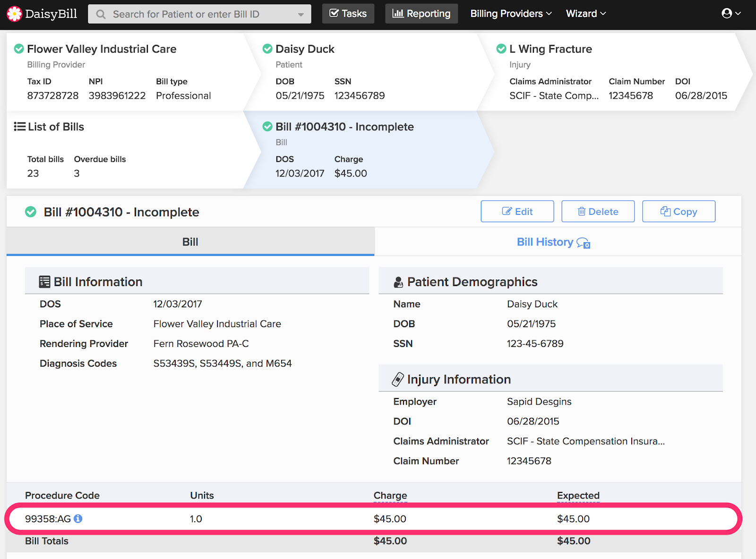Click the Bill History comment bubble icon
This screenshot has width=756, height=559.
pyautogui.click(x=584, y=243)
